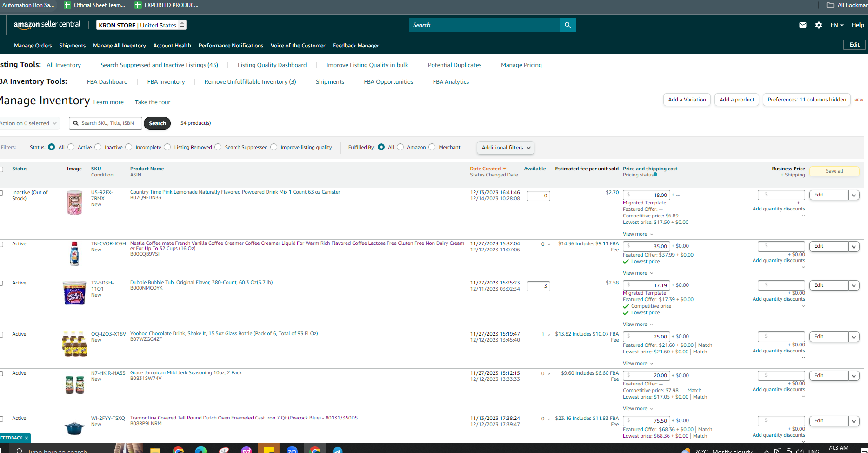Click the Save all button
Viewport: 868px width, 453px height.
tap(835, 171)
